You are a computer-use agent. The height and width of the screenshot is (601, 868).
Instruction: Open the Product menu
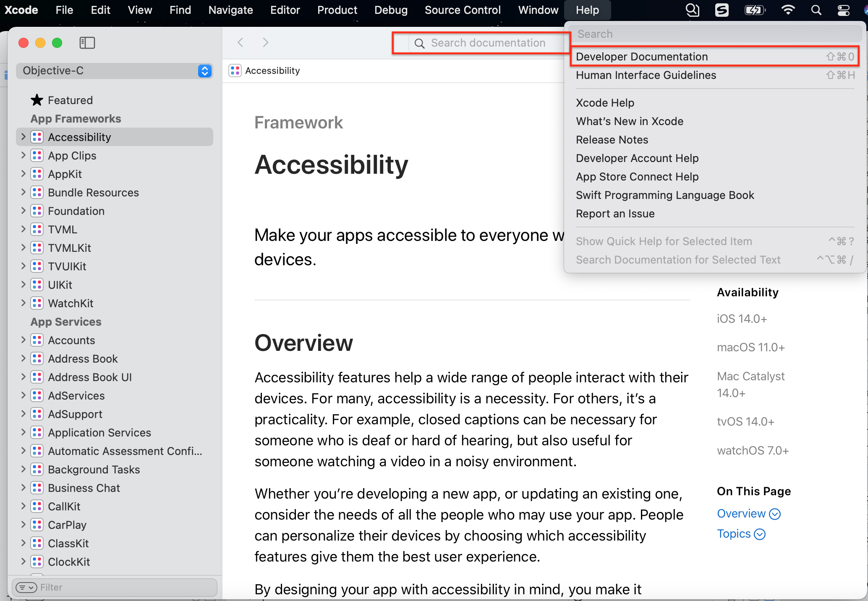point(337,10)
